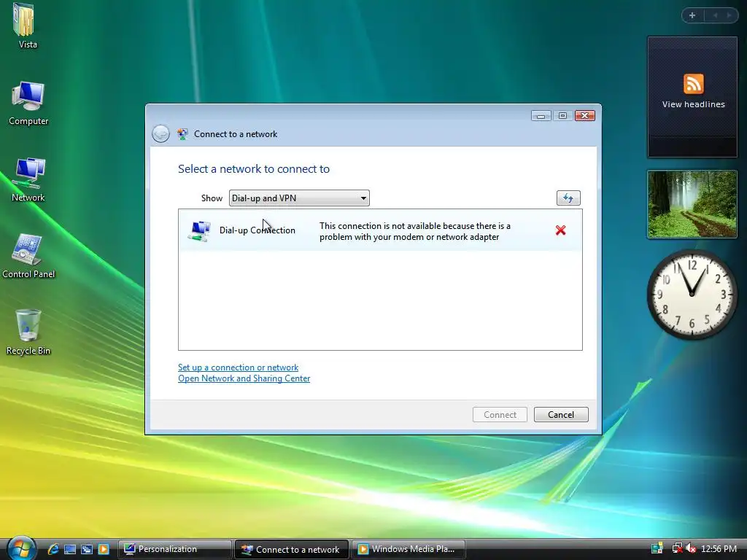Click View headlines in the feed gadget

click(x=694, y=104)
